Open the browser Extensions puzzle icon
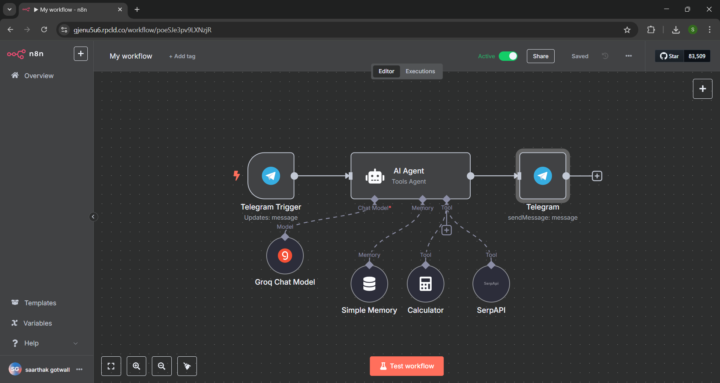The height and width of the screenshot is (383, 720). (651, 29)
